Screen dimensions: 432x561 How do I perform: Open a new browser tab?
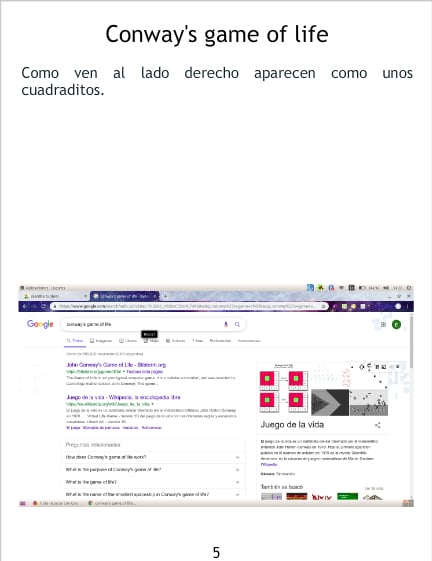coord(165,296)
